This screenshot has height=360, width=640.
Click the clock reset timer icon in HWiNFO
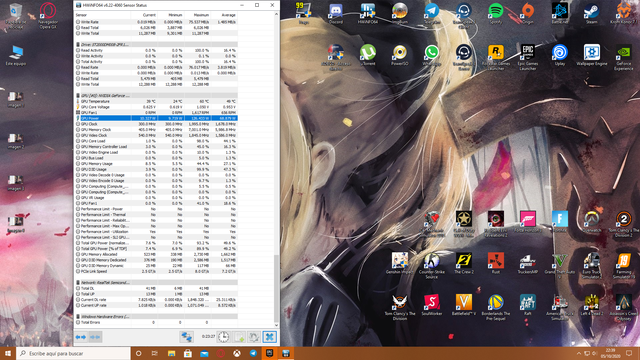tap(223, 337)
